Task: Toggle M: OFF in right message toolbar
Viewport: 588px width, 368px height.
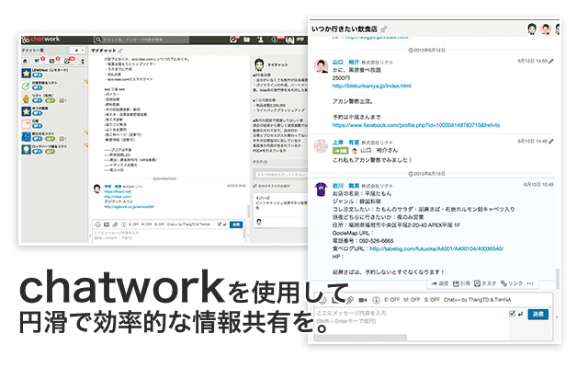Action: tap(412, 300)
